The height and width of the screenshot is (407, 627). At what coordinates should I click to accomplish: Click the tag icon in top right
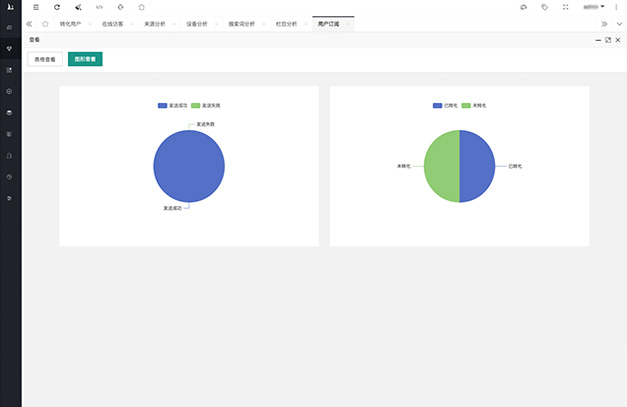pos(545,7)
